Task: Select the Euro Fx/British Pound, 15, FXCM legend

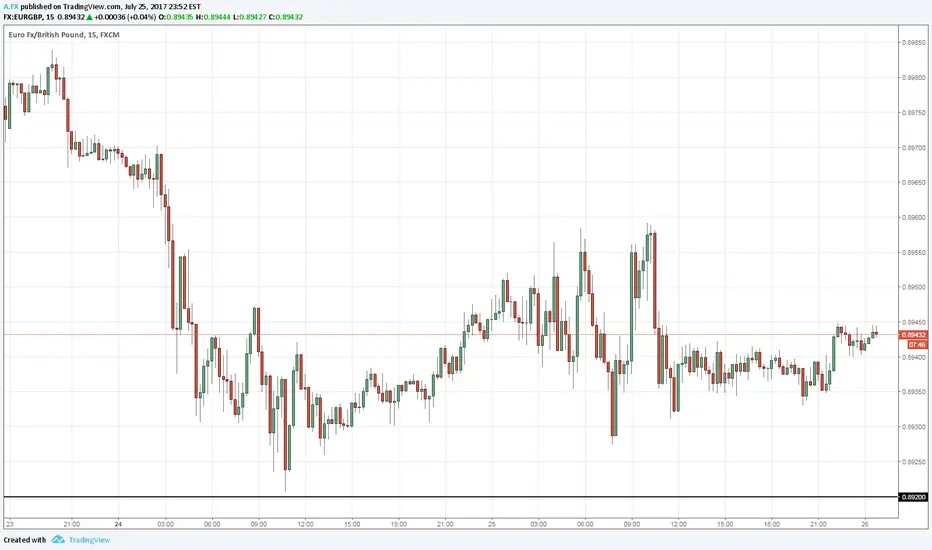Action: coord(64,35)
